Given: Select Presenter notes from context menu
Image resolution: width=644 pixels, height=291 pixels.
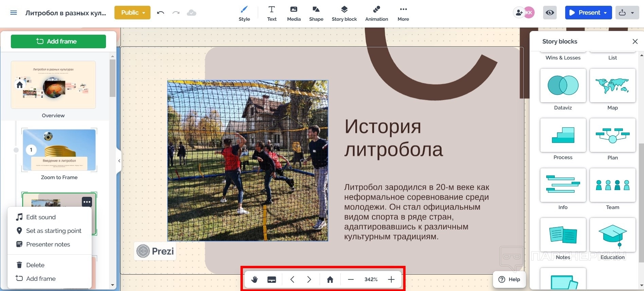Looking at the screenshot, I should (48, 244).
